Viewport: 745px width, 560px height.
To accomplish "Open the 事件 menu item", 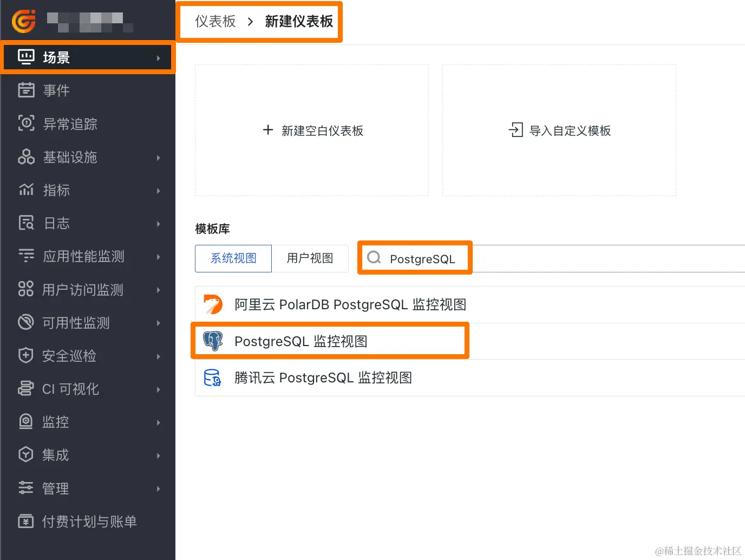I will coord(88,90).
